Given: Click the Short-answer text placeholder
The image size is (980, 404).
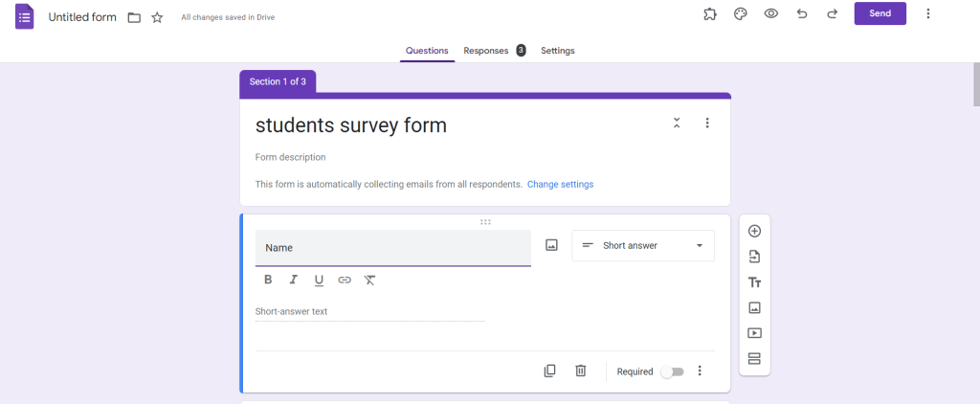Looking at the screenshot, I should point(291,311).
